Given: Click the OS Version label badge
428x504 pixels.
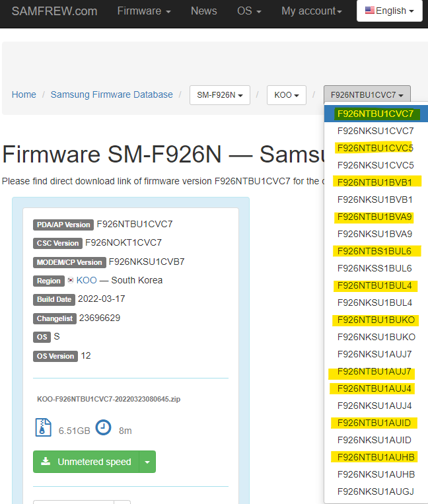Looking at the screenshot, I should point(55,356).
